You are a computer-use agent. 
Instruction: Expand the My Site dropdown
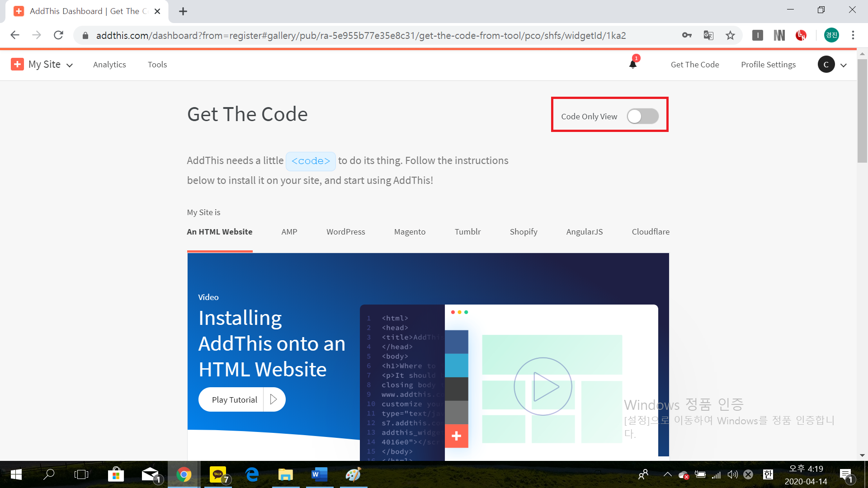(x=51, y=65)
